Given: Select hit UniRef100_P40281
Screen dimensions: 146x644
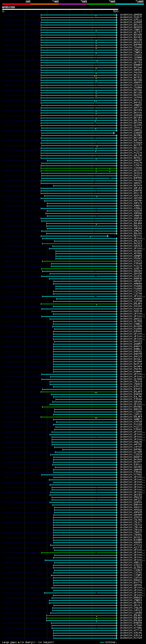Looking at the screenshot, I should (131, 180).
